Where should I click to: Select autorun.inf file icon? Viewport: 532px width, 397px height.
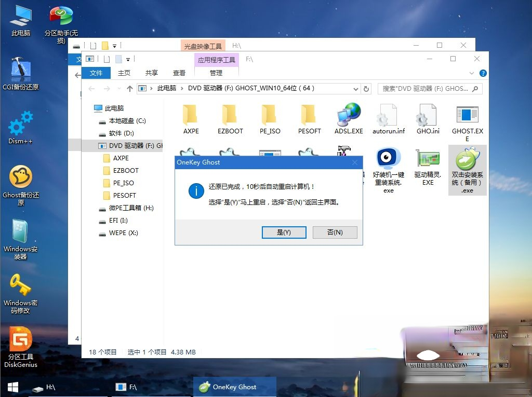(x=389, y=119)
